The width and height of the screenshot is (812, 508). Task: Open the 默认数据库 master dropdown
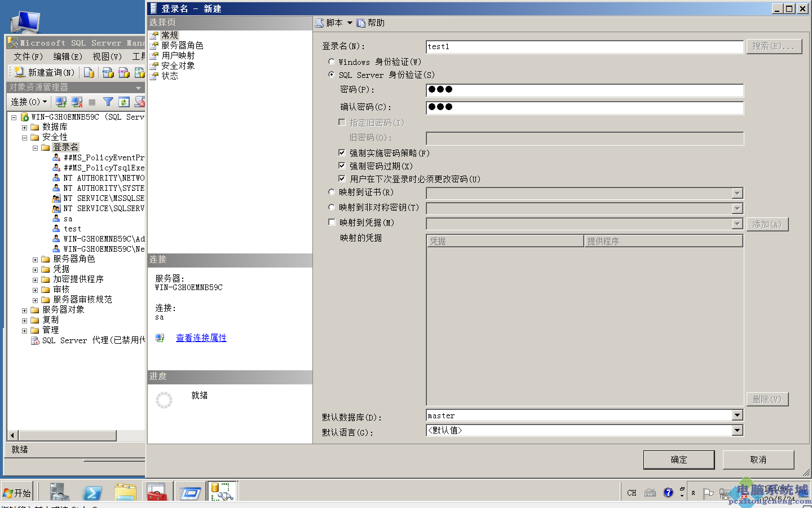pos(737,415)
